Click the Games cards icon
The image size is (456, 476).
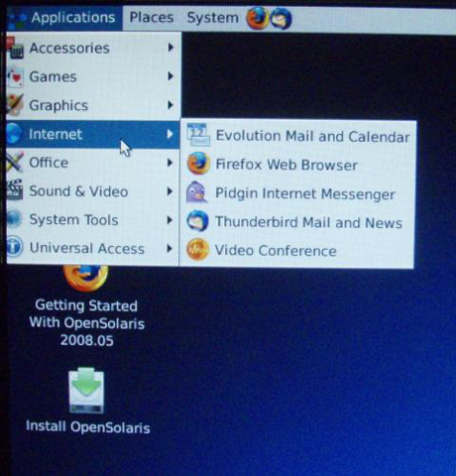pyautogui.click(x=15, y=77)
